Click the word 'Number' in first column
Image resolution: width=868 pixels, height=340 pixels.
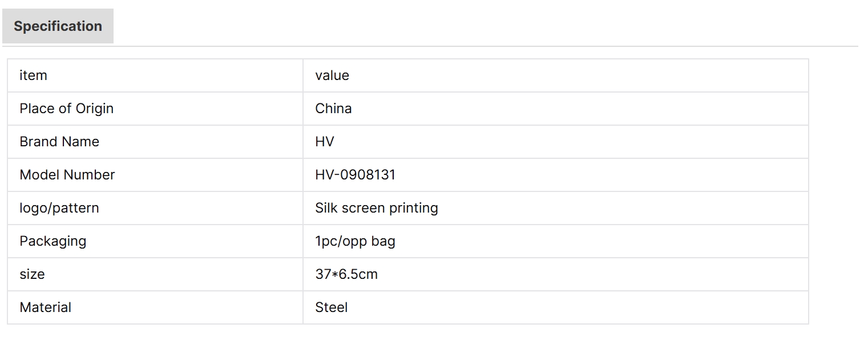click(x=90, y=175)
